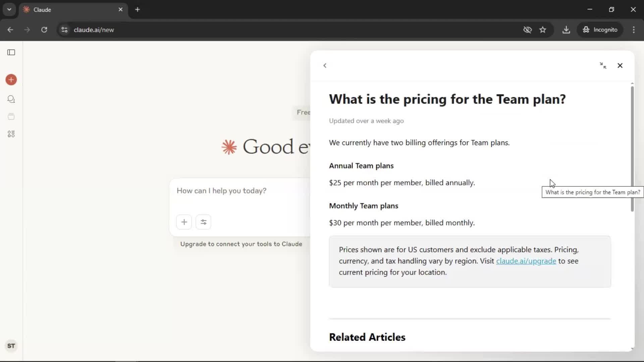Click the browser Back arrow
This screenshot has height=362, width=644.
point(10,29)
